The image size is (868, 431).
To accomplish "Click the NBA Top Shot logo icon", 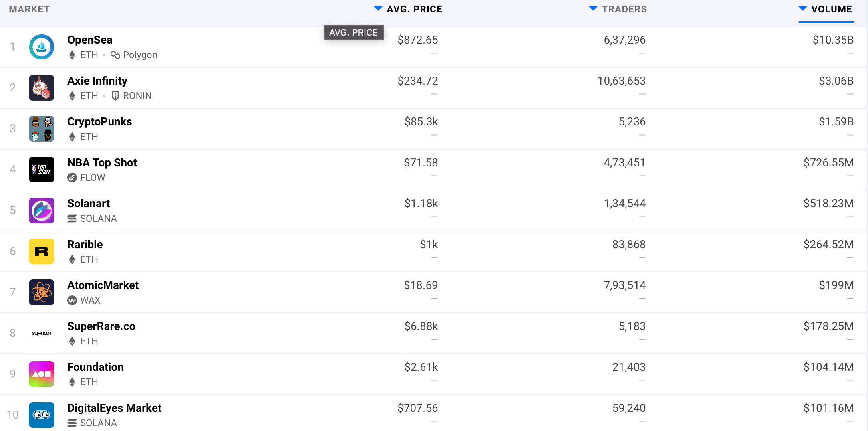I will pos(42,170).
